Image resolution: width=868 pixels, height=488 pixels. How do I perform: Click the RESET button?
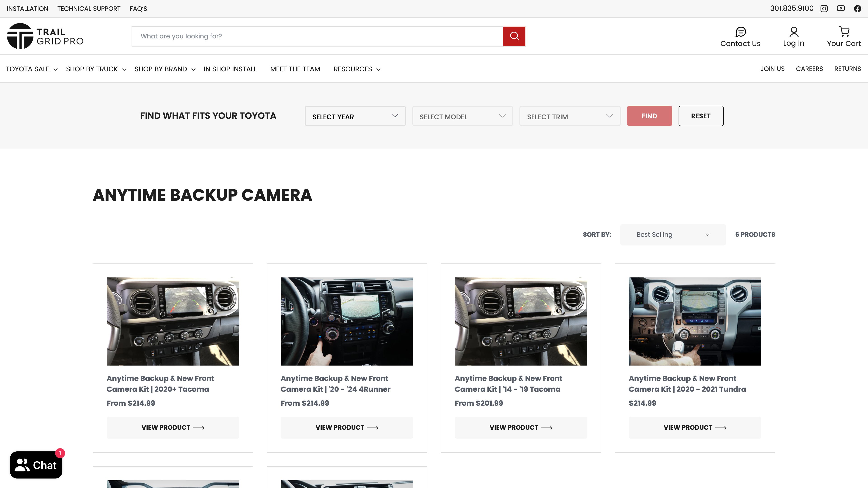click(x=701, y=116)
